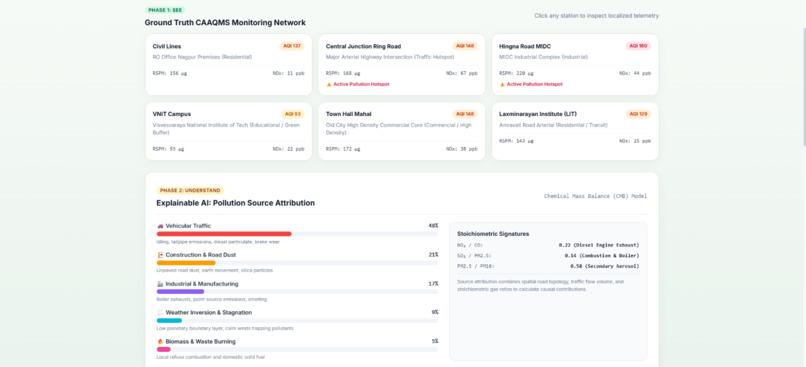Image resolution: width=806 pixels, height=367 pixels.
Task: Click the flame icon beside Biomass & Waste Burning
Action: point(160,341)
